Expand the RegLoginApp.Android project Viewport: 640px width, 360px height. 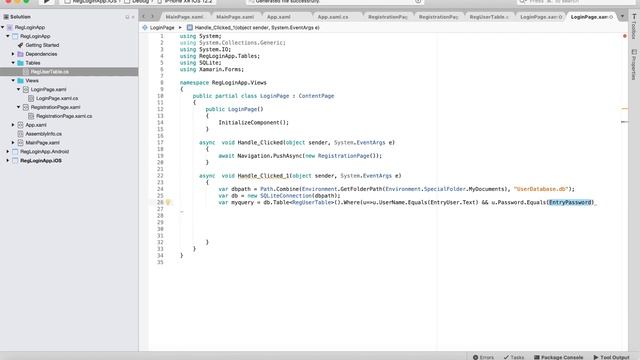(8, 151)
